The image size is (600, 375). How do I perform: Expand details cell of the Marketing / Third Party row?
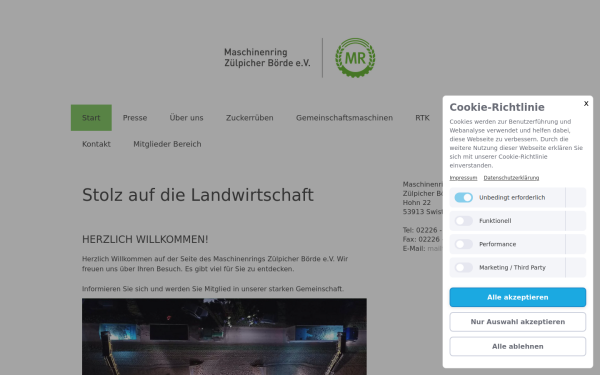576,267
